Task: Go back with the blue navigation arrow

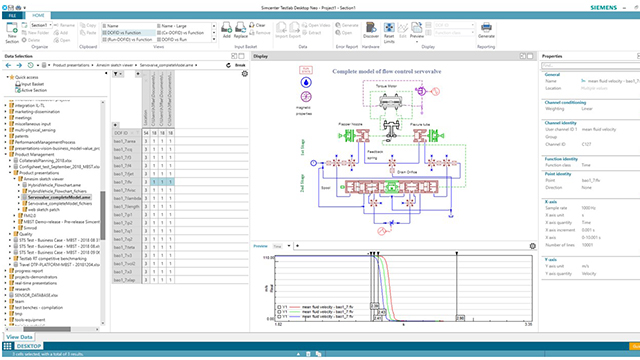Action: tap(8, 65)
